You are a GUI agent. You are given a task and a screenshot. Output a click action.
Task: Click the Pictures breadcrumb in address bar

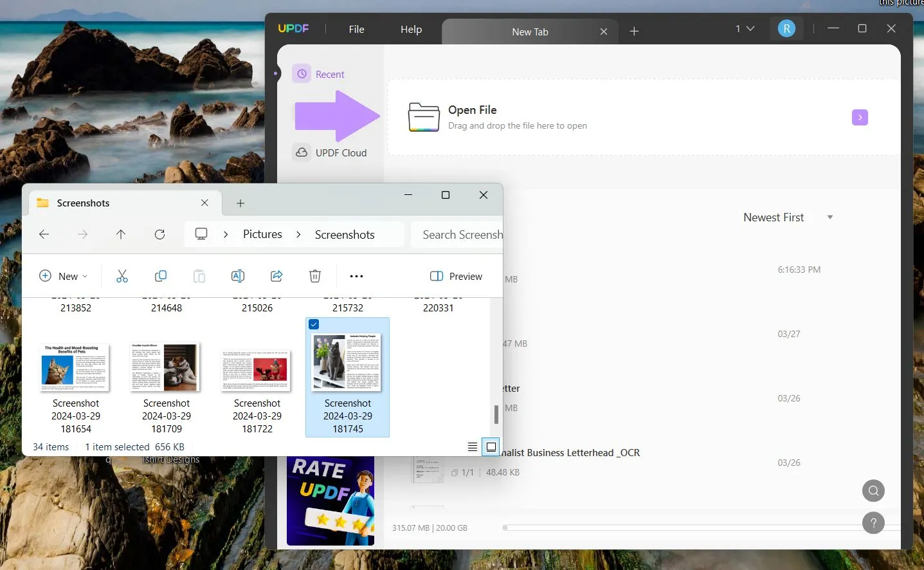(x=262, y=234)
